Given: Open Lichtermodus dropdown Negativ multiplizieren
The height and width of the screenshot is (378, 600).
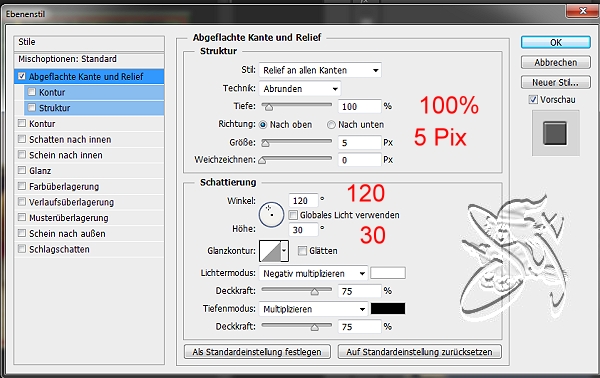Looking at the screenshot, I should click(x=313, y=273).
